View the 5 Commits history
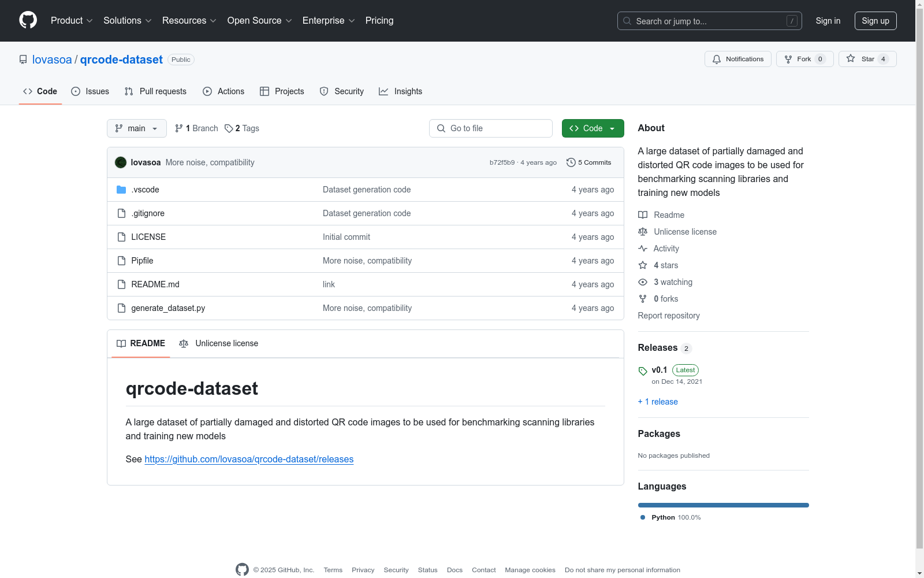This screenshot has width=924, height=578. point(588,162)
